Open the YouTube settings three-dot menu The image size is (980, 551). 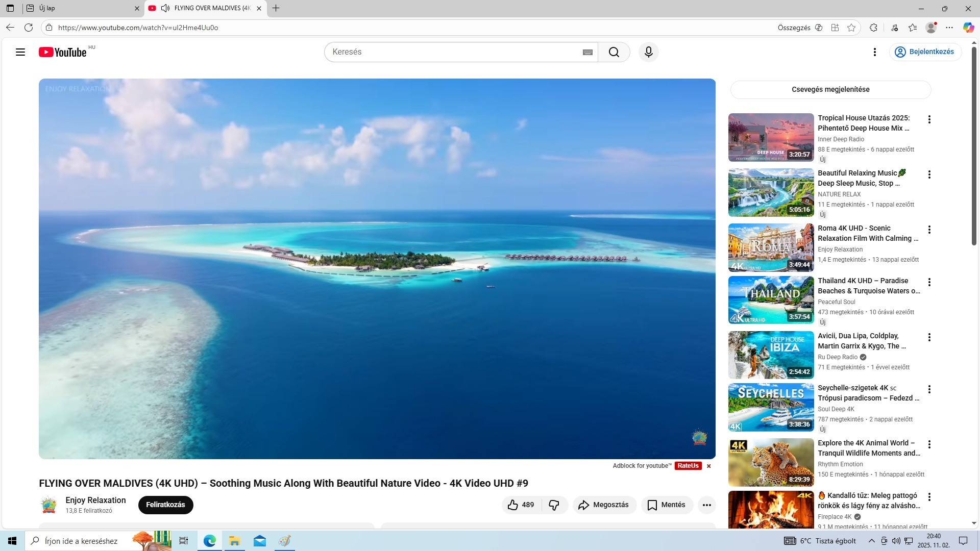(x=875, y=52)
